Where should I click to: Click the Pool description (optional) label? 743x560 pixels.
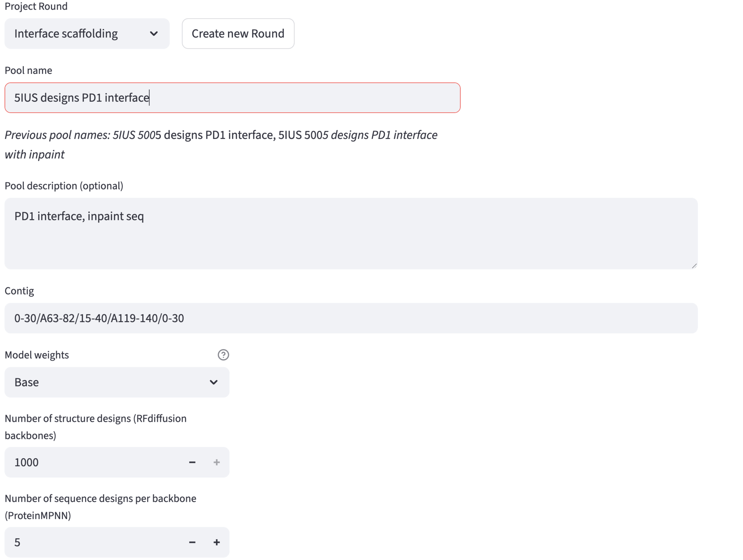64,186
